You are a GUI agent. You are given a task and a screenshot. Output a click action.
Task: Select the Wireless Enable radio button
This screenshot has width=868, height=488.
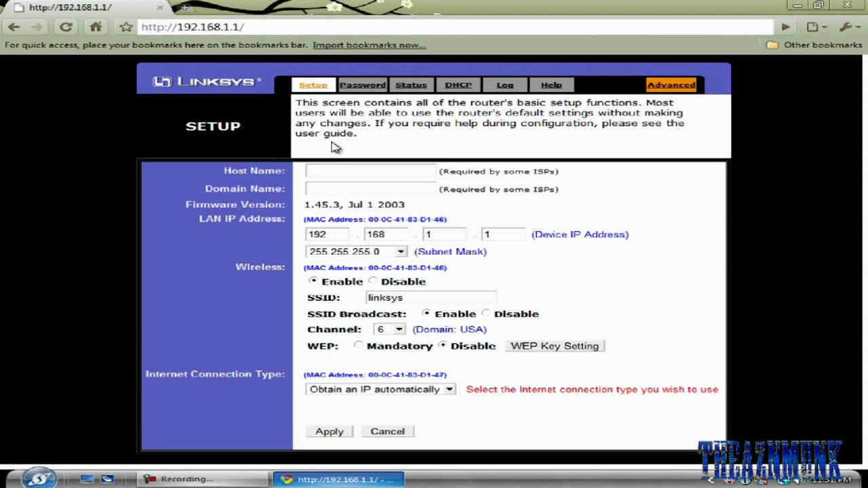(313, 281)
